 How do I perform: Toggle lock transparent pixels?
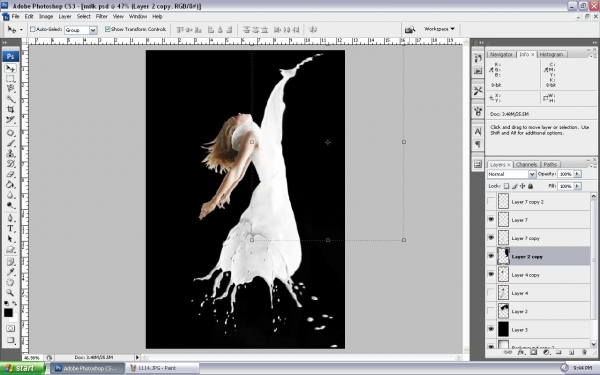(506, 186)
